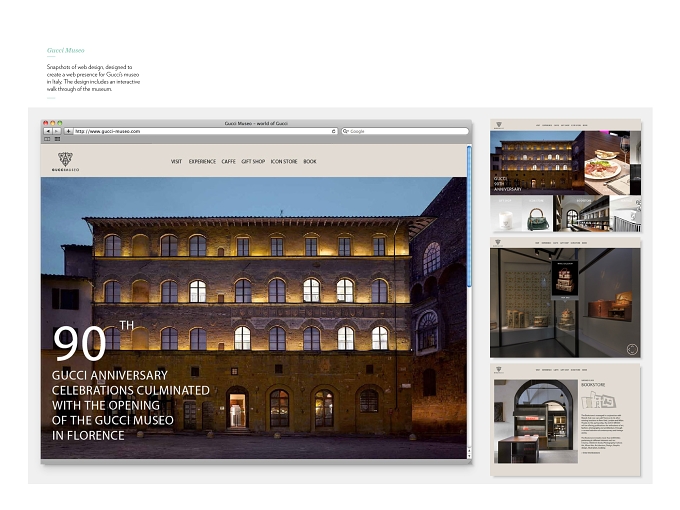
Task: Focus the Google search field
Action: 405,131
